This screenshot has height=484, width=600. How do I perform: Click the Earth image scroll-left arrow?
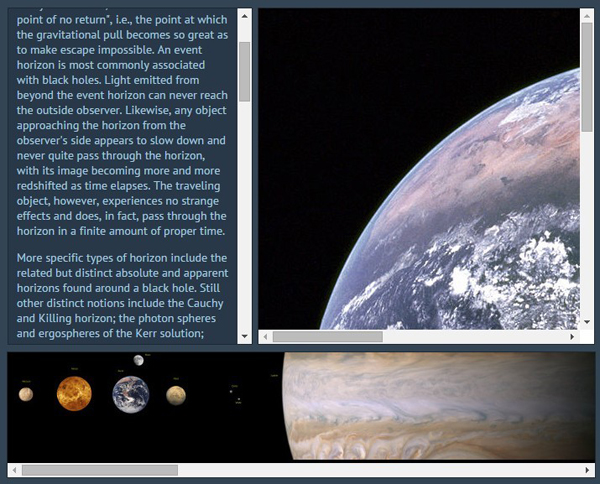tap(265, 337)
